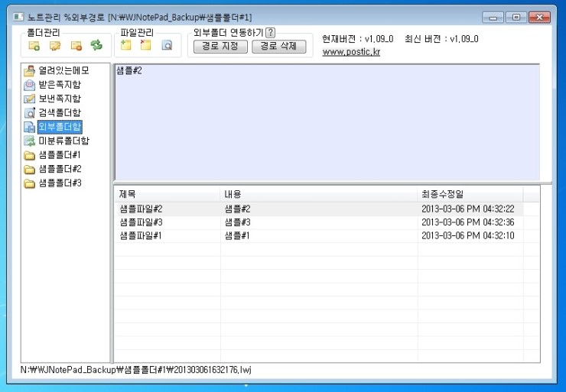
Task: Open 샘플폴더#2 label in the tree
Action: [x=60, y=169]
